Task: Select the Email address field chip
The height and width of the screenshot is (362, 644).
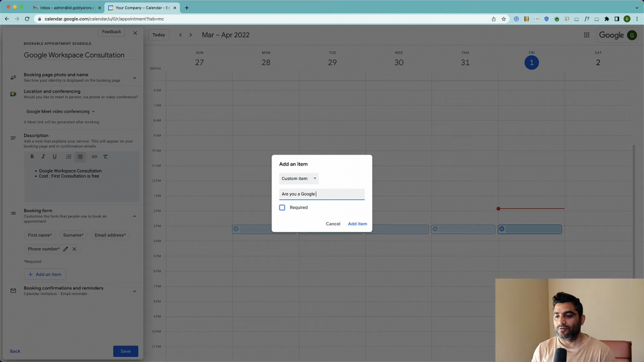Action: tap(110, 235)
